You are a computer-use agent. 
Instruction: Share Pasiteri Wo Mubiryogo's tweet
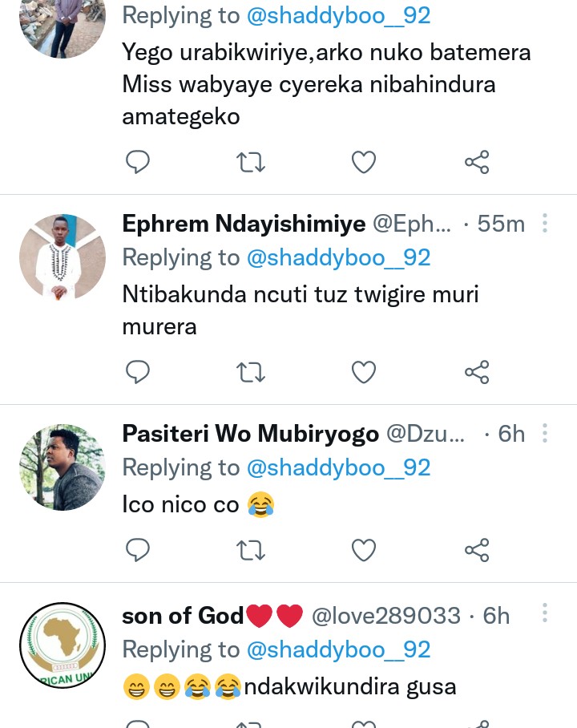tap(477, 550)
